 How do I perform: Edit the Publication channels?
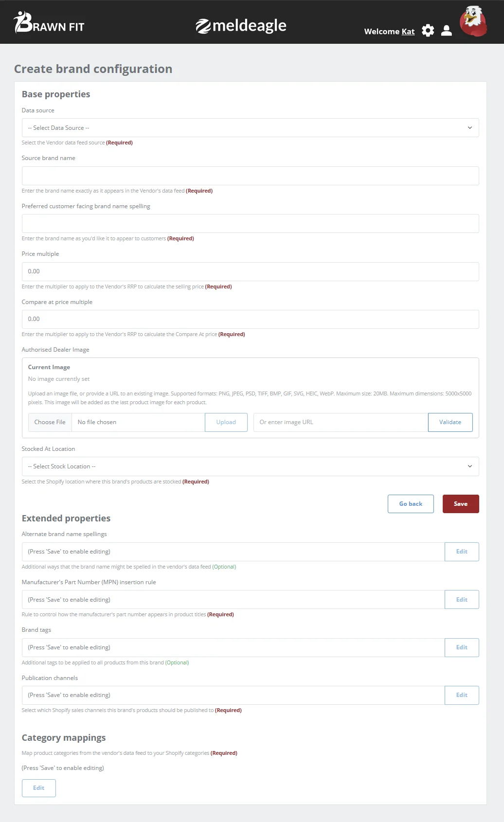coord(461,695)
